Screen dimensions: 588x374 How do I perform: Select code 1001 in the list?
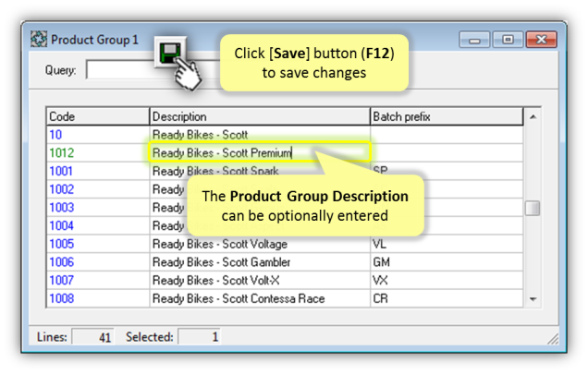pos(61,171)
